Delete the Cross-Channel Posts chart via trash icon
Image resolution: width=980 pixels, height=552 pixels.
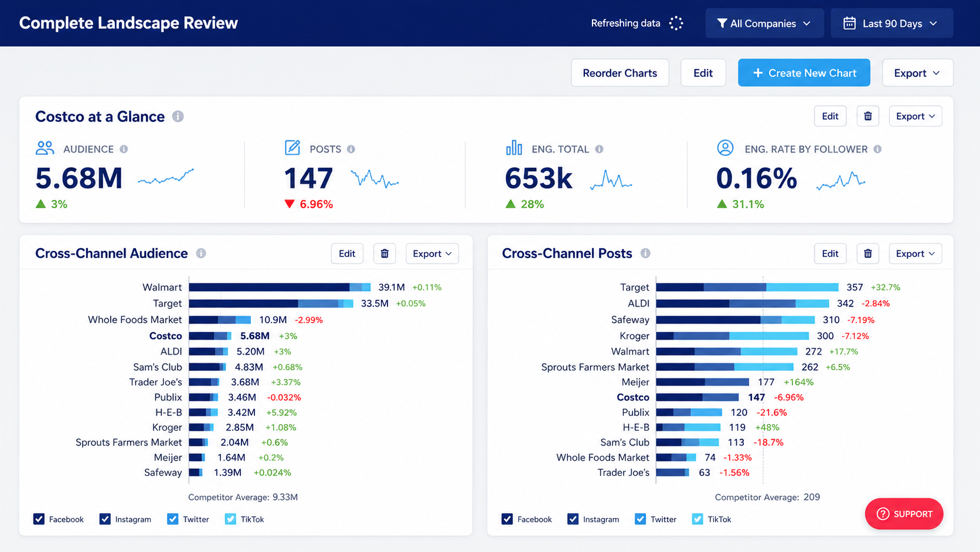[868, 253]
